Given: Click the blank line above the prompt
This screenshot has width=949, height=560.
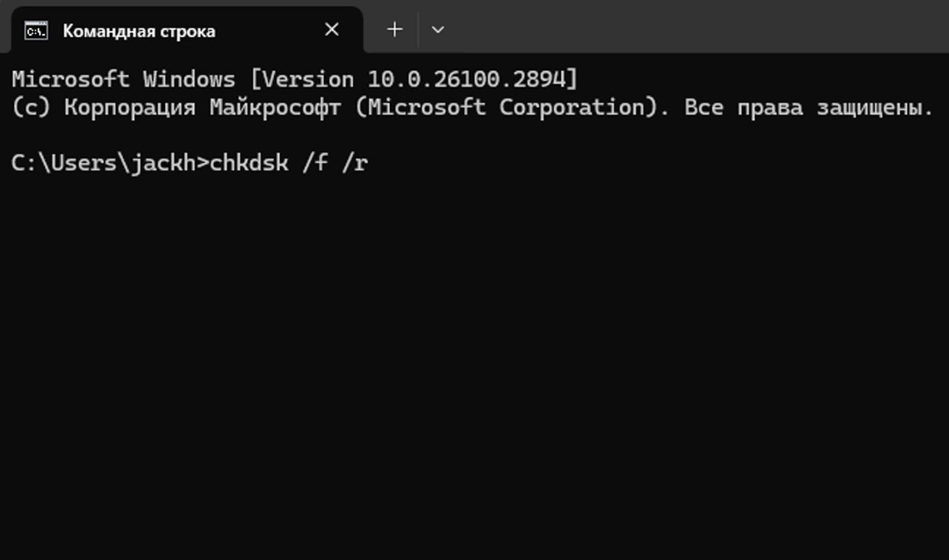Looking at the screenshot, I should coord(474,135).
